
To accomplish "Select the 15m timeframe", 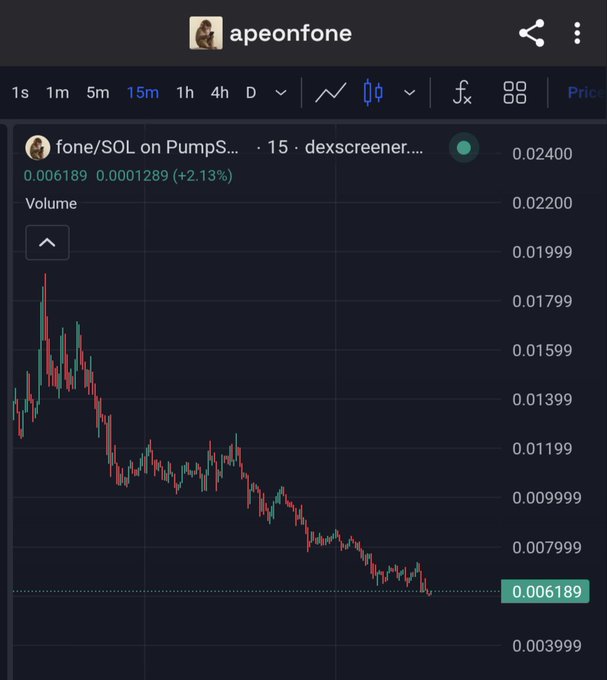I will tap(143, 92).
